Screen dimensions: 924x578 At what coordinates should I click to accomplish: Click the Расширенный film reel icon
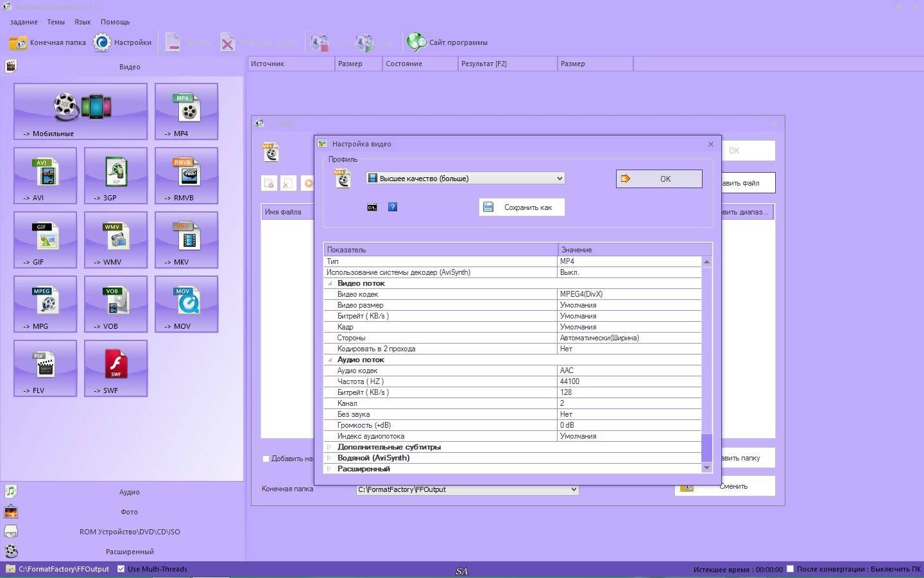pos(11,551)
